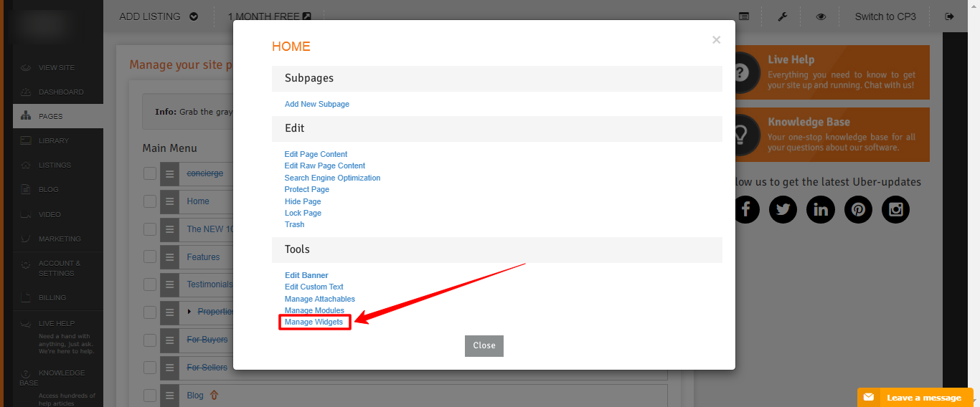The width and height of the screenshot is (980, 407).
Task: Click the wrench tools icon in top bar
Action: (783, 16)
